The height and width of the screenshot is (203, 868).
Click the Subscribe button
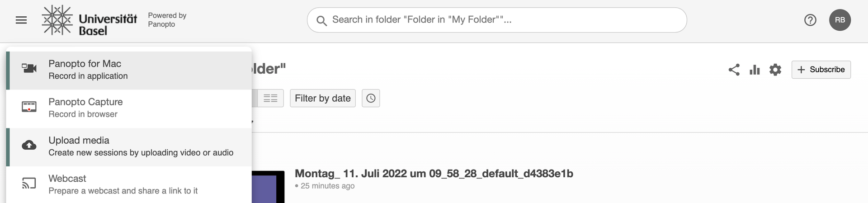[x=821, y=70]
